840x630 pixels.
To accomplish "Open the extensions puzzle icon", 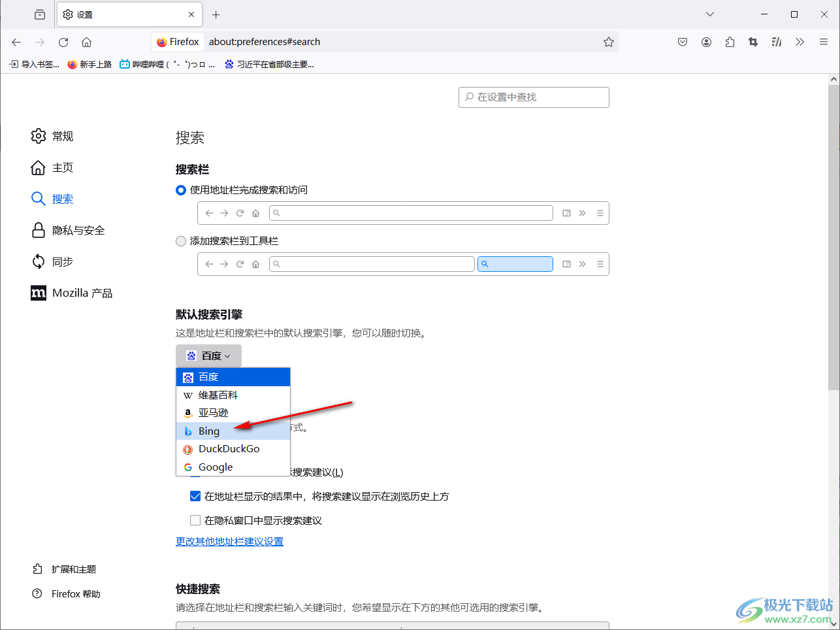I will pyautogui.click(x=730, y=42).
